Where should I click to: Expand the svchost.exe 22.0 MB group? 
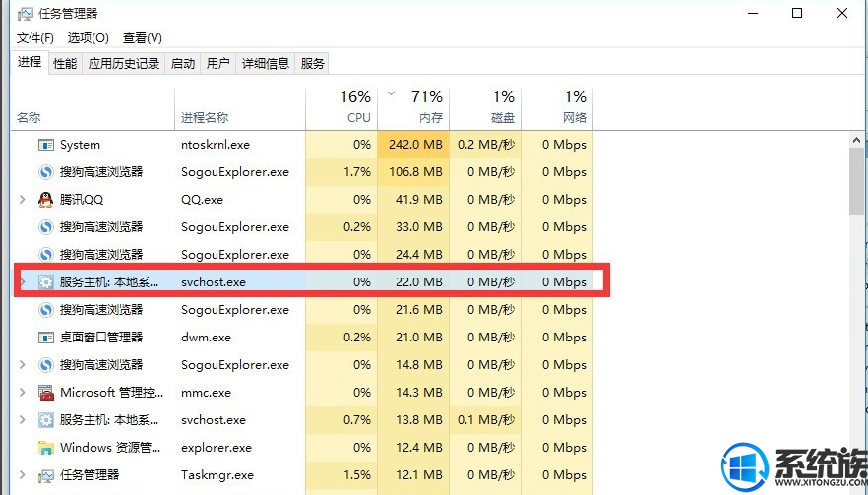pyautogui.click(x=22, y=281)
